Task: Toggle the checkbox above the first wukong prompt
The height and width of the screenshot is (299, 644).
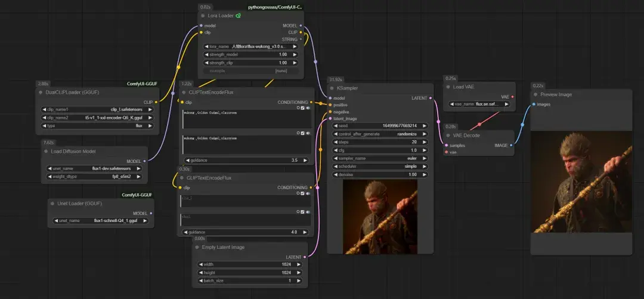Action: point(302,108)
